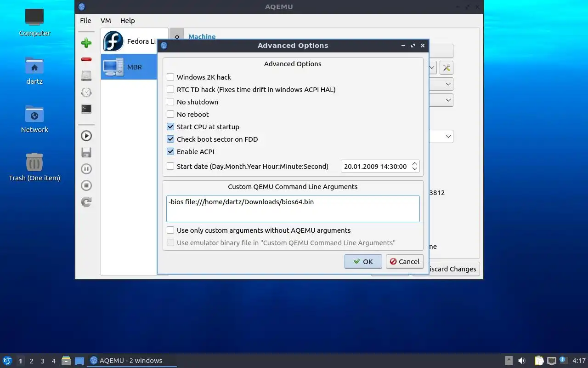Switch to workspace 4 in taskbar pager

[54, 361]
